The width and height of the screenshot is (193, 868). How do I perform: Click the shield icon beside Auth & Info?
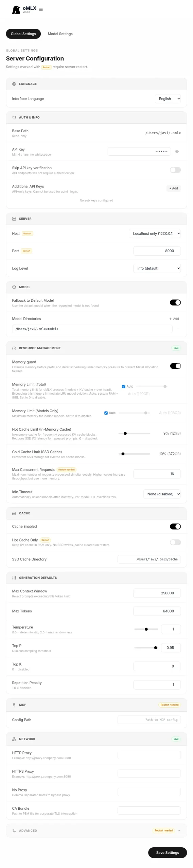click(x=14, y=117)
